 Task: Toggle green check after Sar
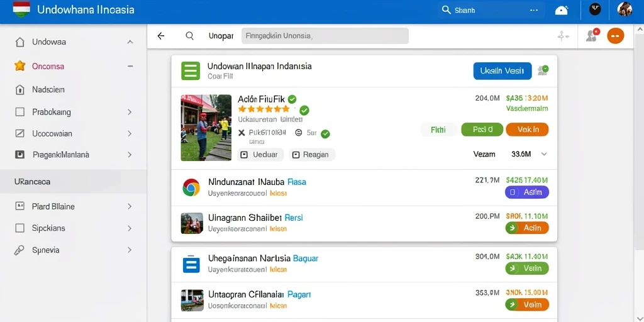tap(325, 133)
